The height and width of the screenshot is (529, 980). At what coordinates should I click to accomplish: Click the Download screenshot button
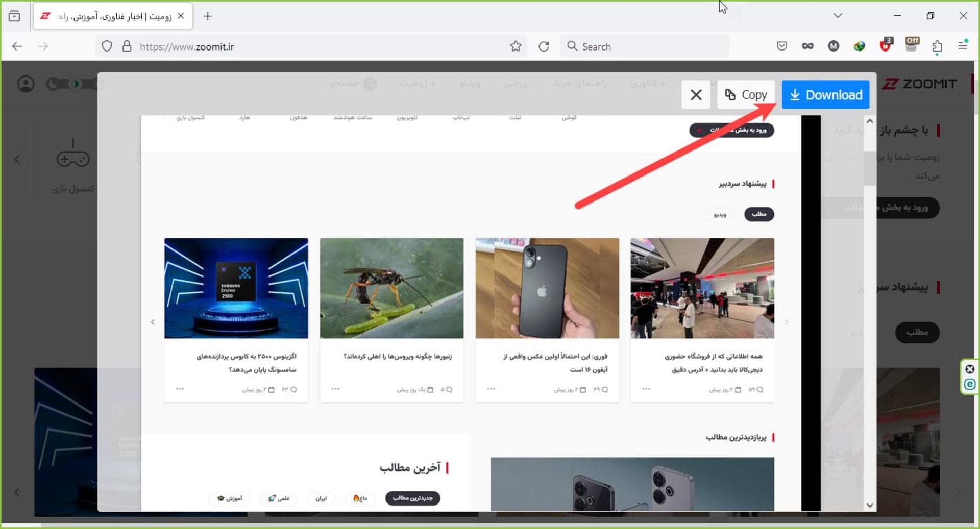click(825, 95)
